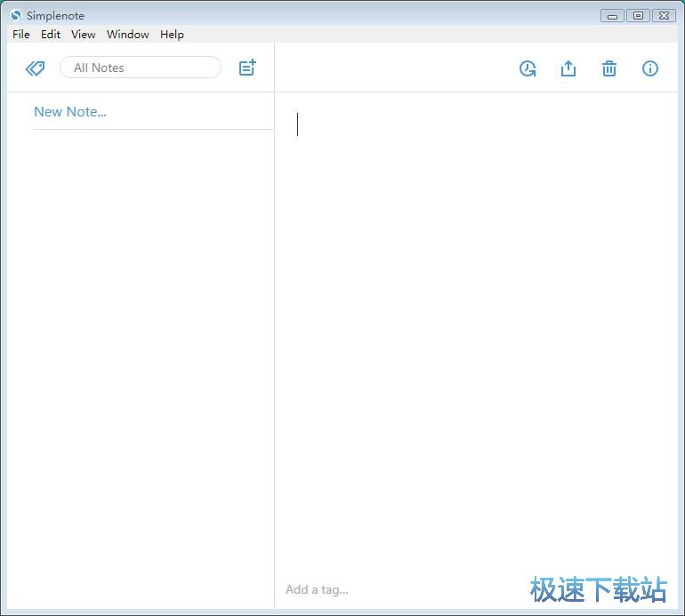Open the Window menu
Image resolution: width=685 pixels, height=616 pixels.
tap(127, 35)
